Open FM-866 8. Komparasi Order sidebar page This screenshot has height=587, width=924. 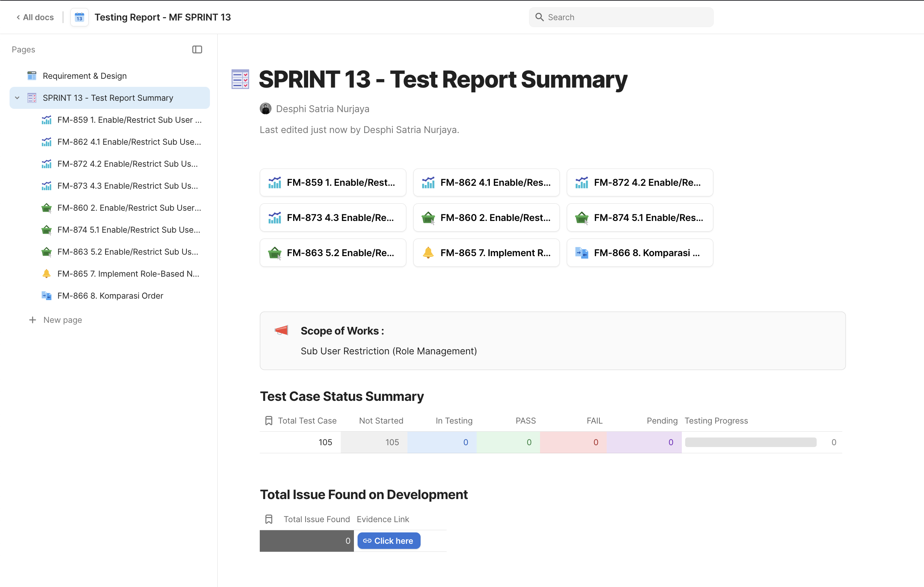(110, 296)
